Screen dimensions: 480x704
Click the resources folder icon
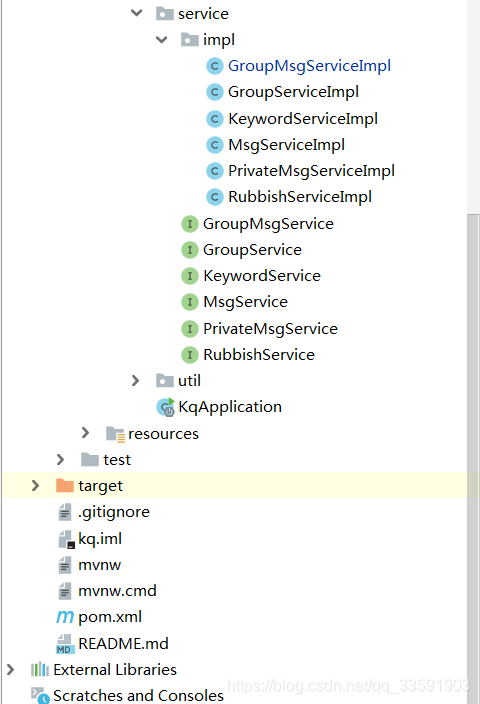115,434
